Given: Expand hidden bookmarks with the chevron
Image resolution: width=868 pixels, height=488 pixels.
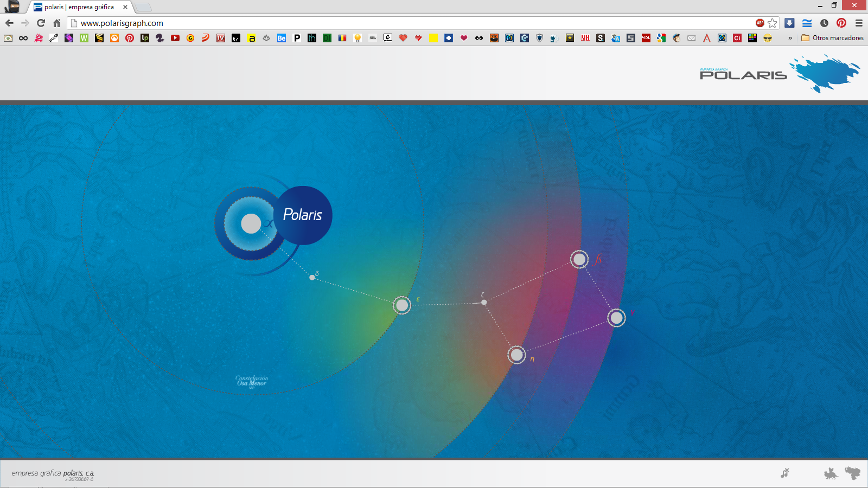Looking at the screenshot, I should click(x=790, y=38).
